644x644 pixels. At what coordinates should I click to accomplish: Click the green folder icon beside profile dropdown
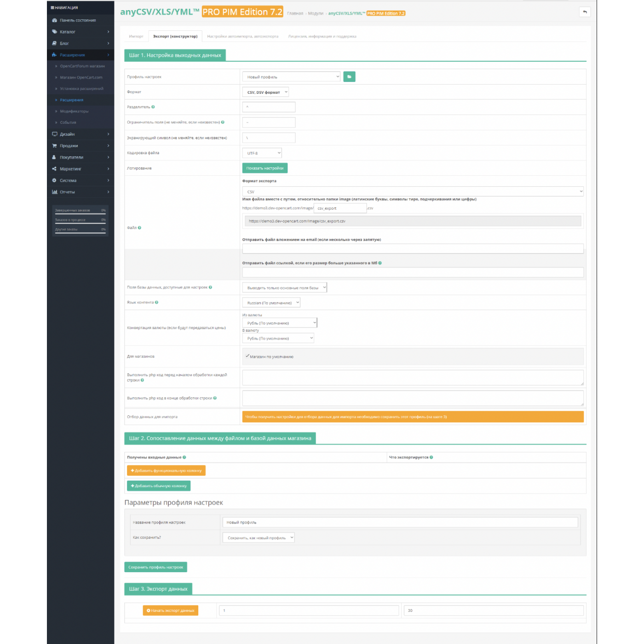349,77
